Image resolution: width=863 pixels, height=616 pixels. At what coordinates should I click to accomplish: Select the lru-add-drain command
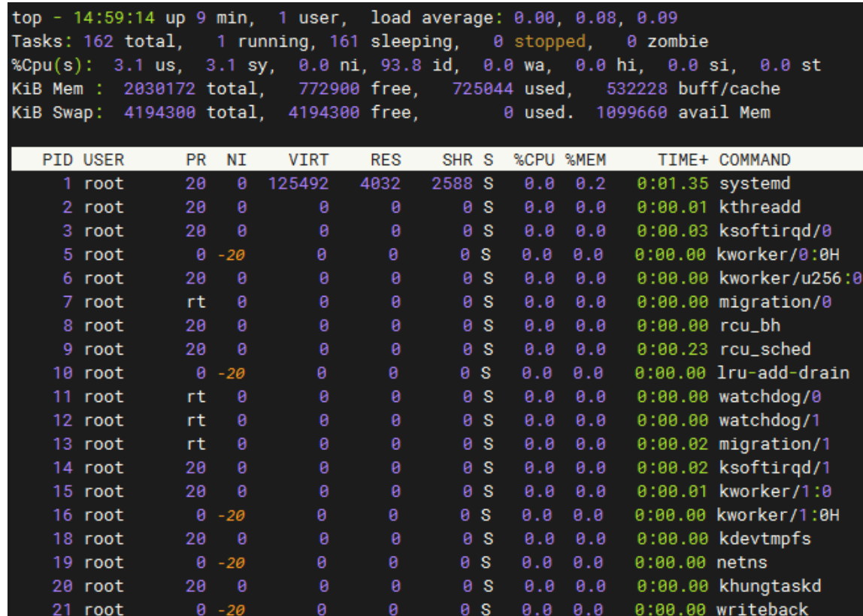pos(783,373)
